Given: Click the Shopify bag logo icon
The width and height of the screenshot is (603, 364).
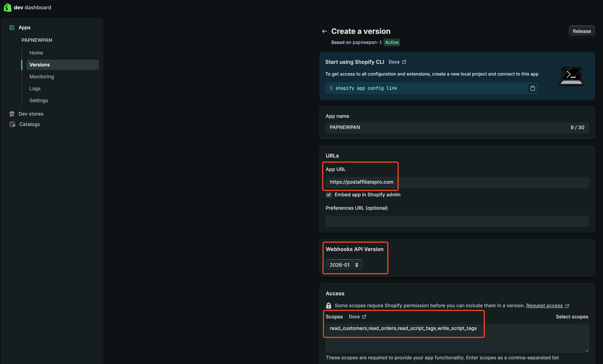Looking at the screenshot, I should point(8,7).
